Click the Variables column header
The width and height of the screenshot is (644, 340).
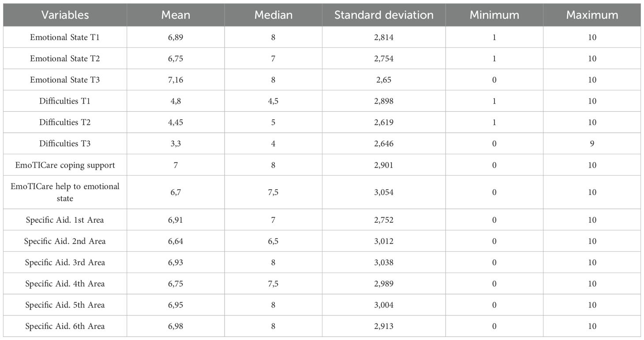[65, 15]
